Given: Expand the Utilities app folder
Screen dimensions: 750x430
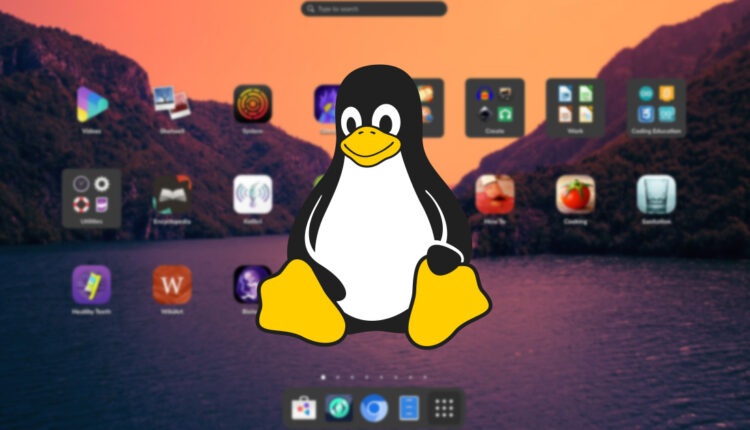Looking at the screenshot, I should pyautogui.click(x=91, y=195).
